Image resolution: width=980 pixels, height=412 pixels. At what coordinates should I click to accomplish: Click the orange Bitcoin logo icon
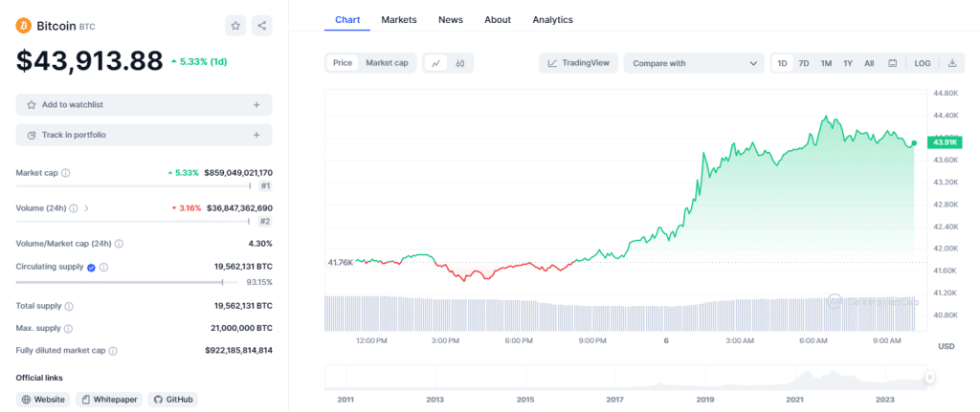click(24, 26)
